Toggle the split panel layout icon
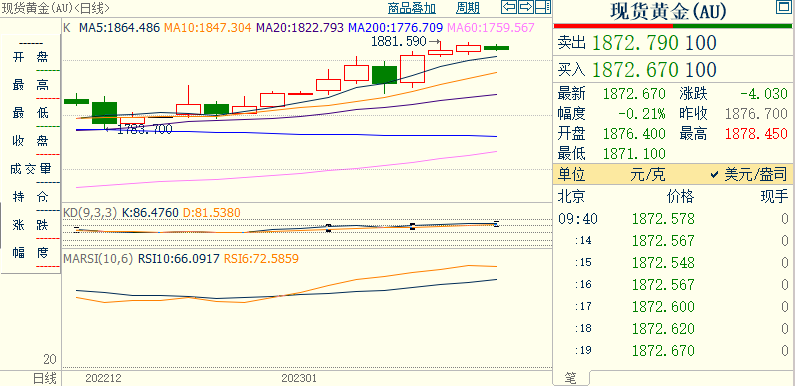 pyautogui.click(x=543, y=7)
